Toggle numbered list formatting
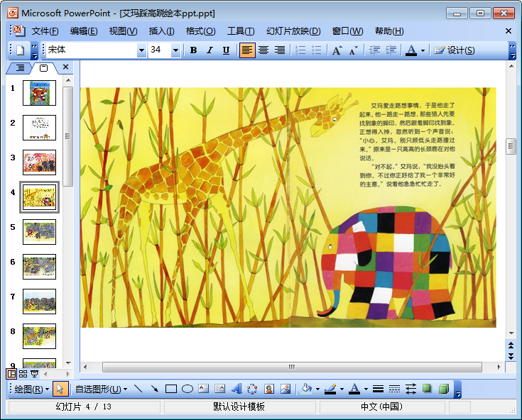Screen dimensions: 522x420 tap(300, 50)
